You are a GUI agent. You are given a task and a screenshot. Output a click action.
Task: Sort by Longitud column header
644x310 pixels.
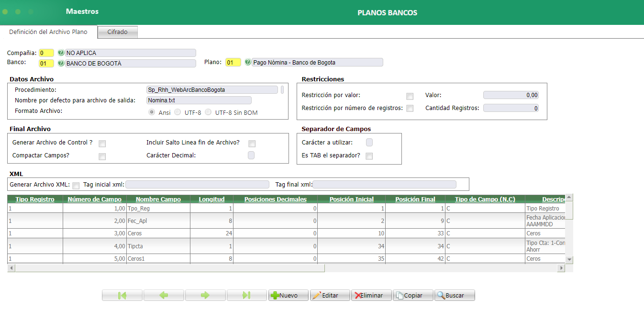coord(211,199)
